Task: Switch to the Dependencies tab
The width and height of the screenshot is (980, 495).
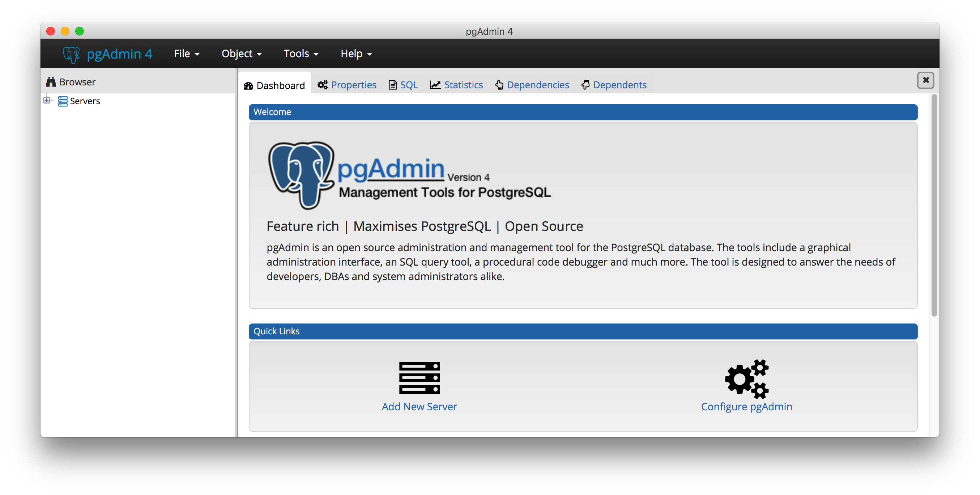Action: click(x=532, y=85)
